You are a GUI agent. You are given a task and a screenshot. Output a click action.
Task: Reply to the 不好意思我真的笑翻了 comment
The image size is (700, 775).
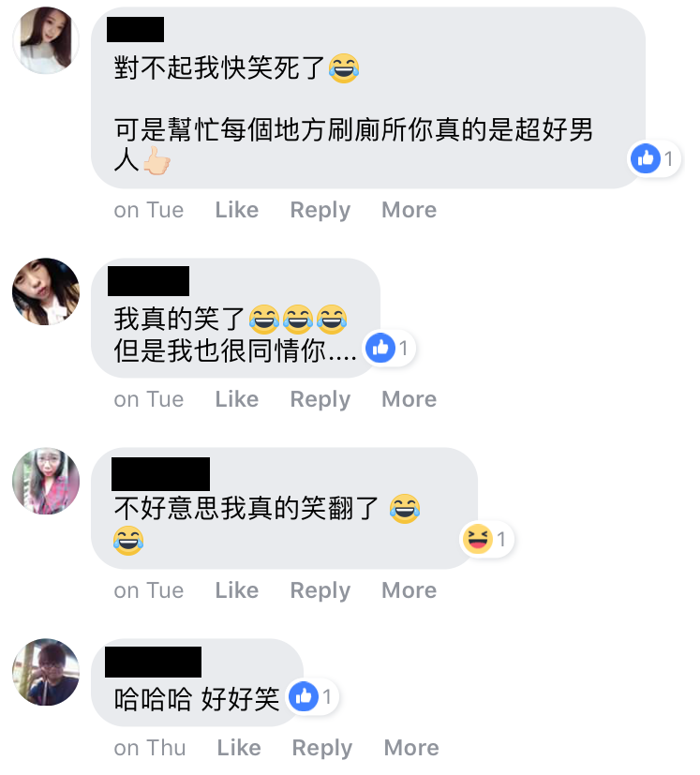(x=320, y=591)
